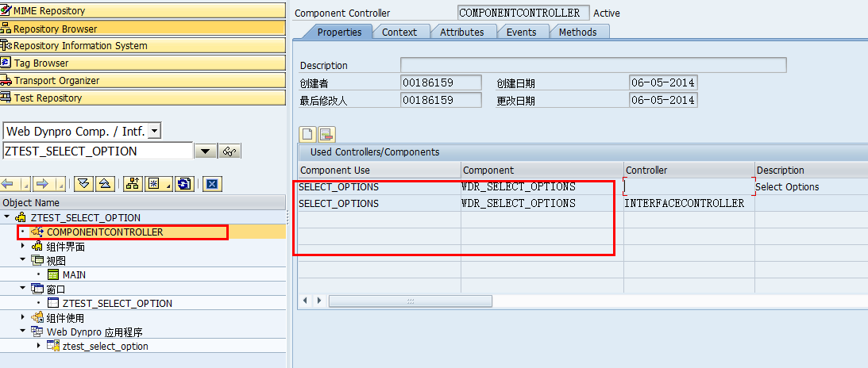This screenshot has height=368, width=868.
Task: Switch to the Methods tab
Action: (x=577, y=32)
